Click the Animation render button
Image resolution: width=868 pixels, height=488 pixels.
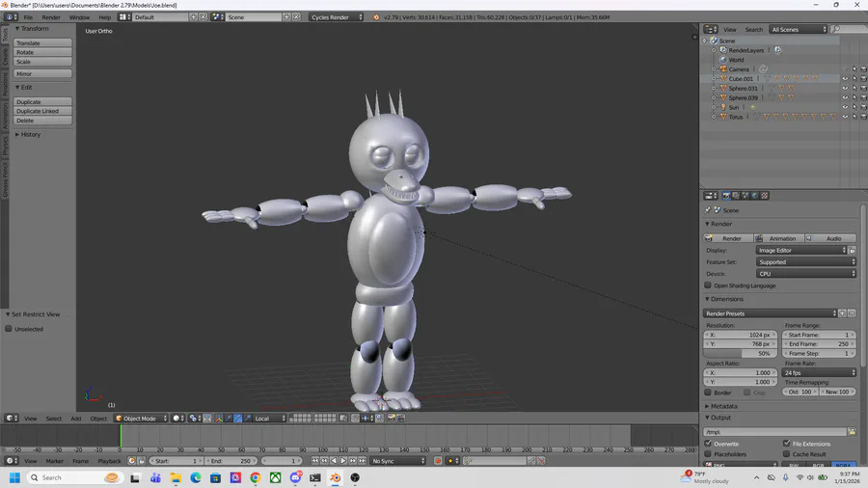pyautogui.click(x=782, y=238)
